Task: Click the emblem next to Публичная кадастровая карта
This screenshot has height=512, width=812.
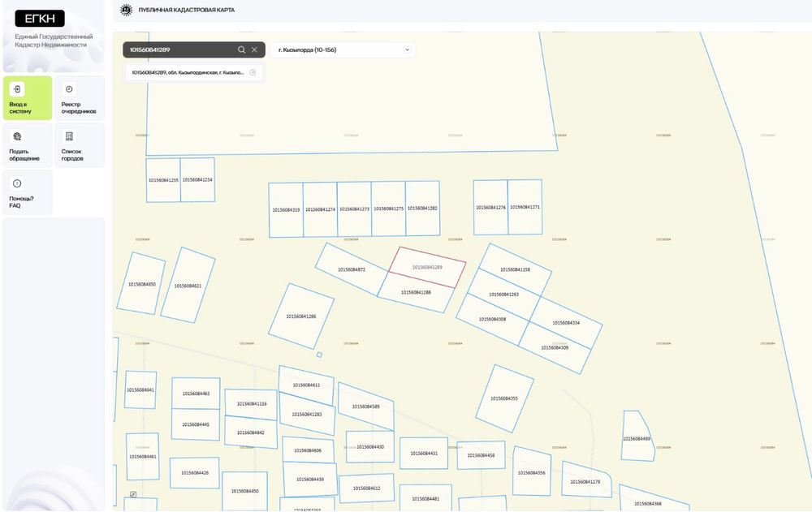Action: pos(126,10)
